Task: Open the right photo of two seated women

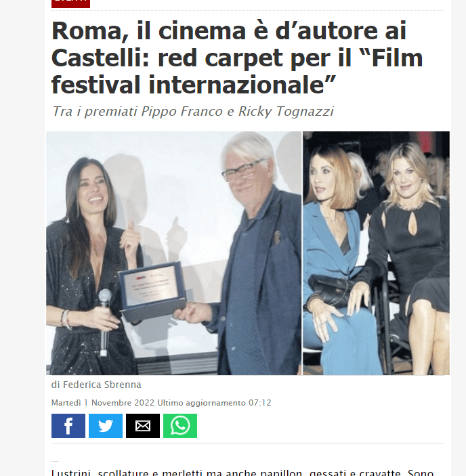Action: [x=376, y=253]
